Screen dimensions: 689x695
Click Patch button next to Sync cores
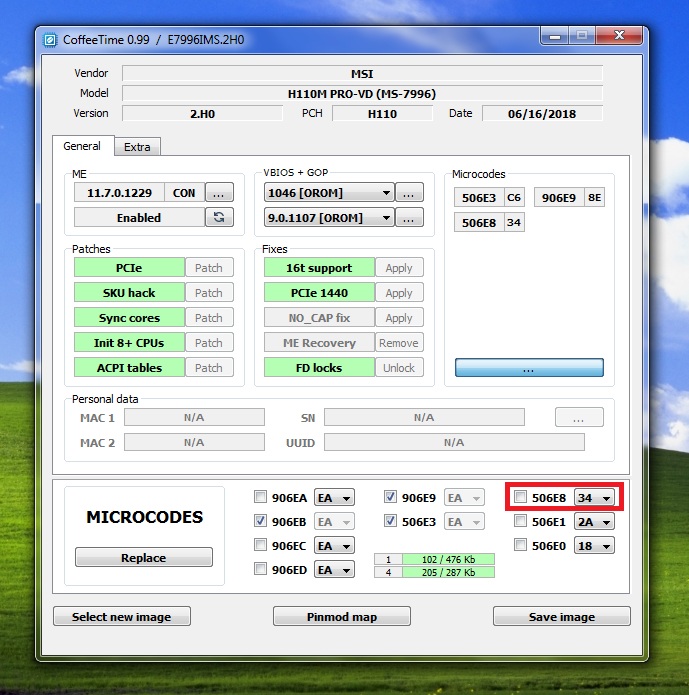[209, 318]
